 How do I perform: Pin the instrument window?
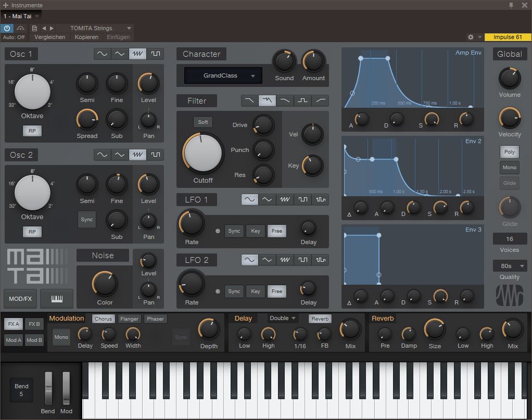511,5
